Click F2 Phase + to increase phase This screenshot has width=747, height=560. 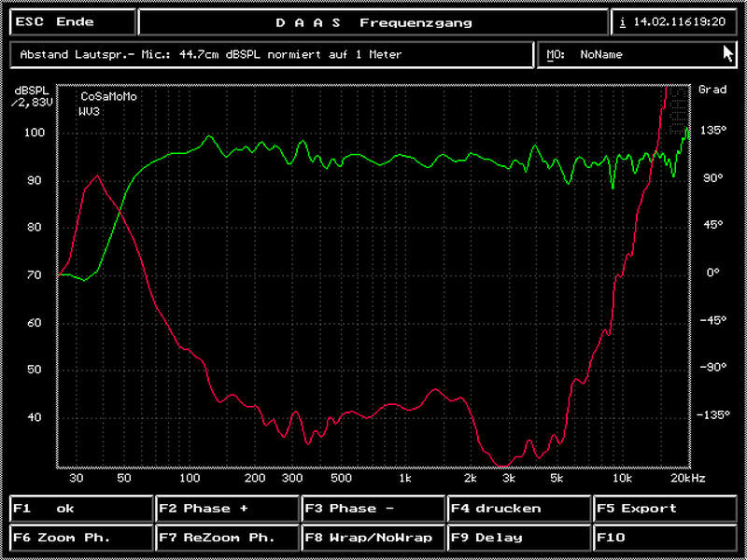(x=228, y=509)
